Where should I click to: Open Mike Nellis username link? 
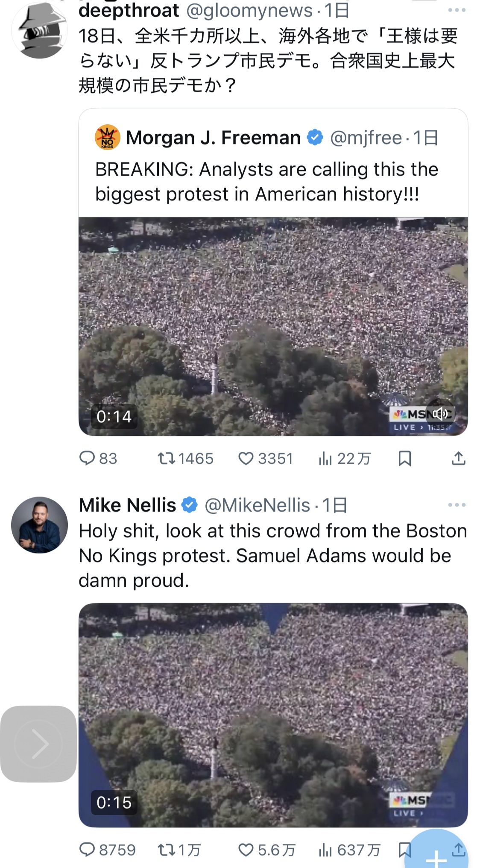tap(127, 505)
